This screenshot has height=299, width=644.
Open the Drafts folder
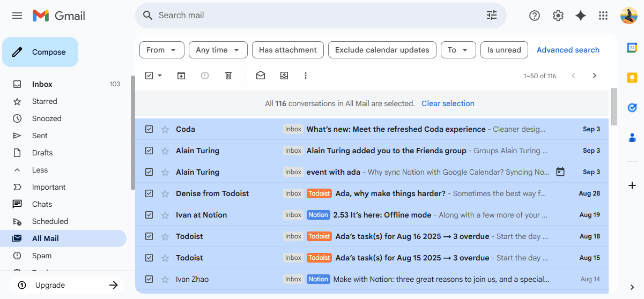click(64, 153)
